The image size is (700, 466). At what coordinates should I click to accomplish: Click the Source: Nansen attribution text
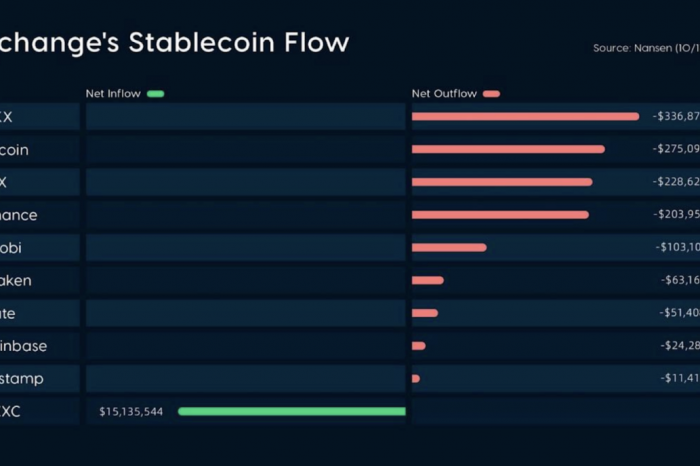(x=646, y=48)
